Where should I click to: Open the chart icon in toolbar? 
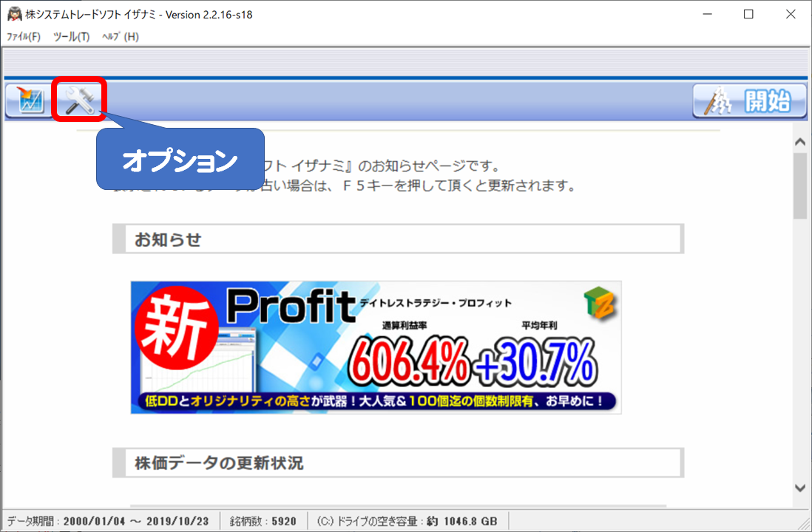coord(29,100)
